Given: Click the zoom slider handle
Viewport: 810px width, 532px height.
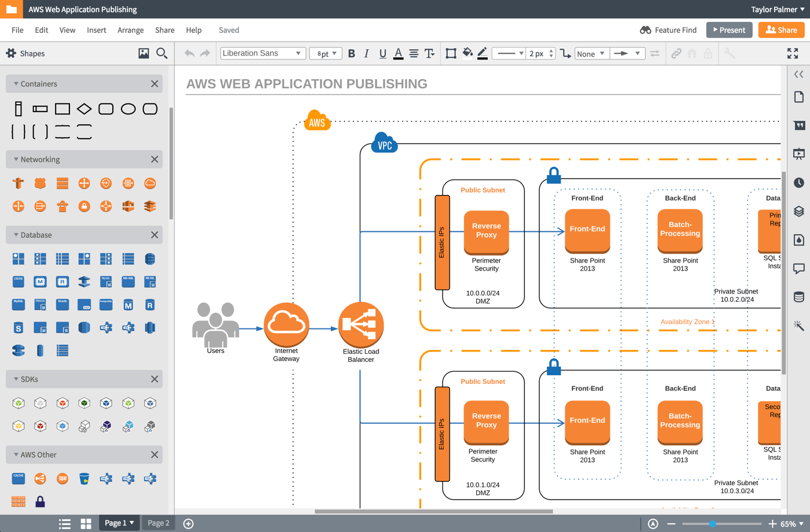Looking at the screenshot, I should [x=713, y=524].
